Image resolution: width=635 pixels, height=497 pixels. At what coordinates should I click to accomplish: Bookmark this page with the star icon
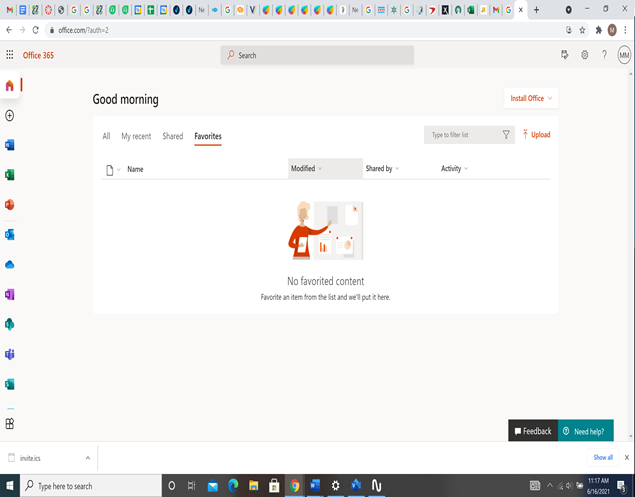[x=582, y=30]
